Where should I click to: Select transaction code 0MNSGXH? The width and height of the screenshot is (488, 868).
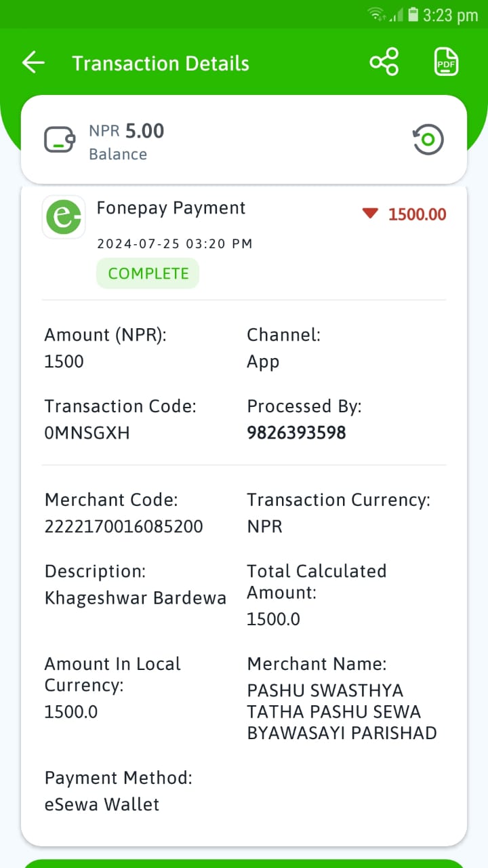[87, 433]
